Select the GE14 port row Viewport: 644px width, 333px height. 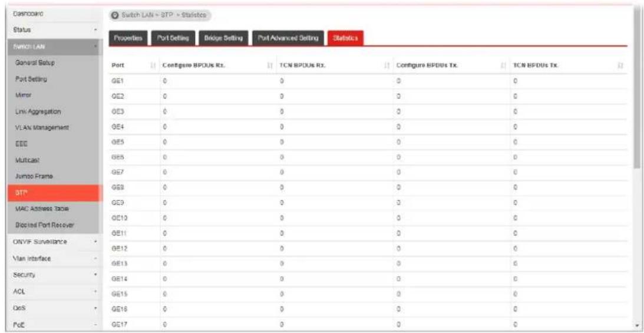click(x=368, y=279)
